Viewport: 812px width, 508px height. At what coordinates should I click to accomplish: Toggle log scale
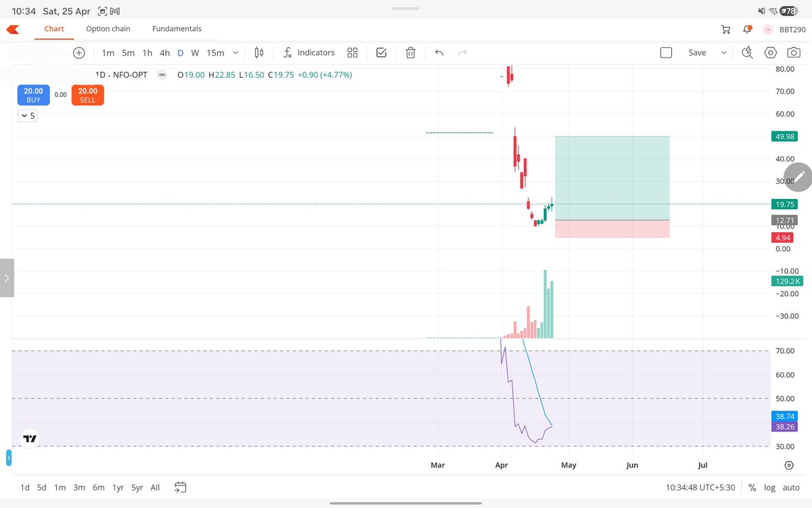point(770,487)
